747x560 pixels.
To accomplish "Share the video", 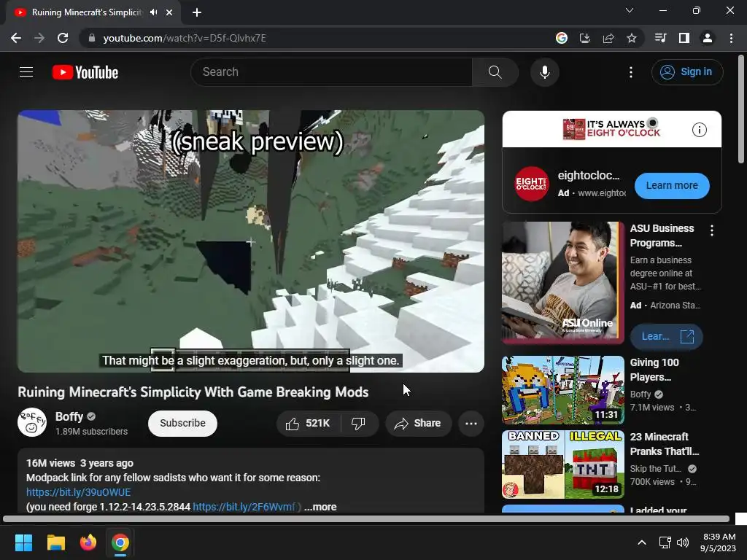I will coord(418,424).
